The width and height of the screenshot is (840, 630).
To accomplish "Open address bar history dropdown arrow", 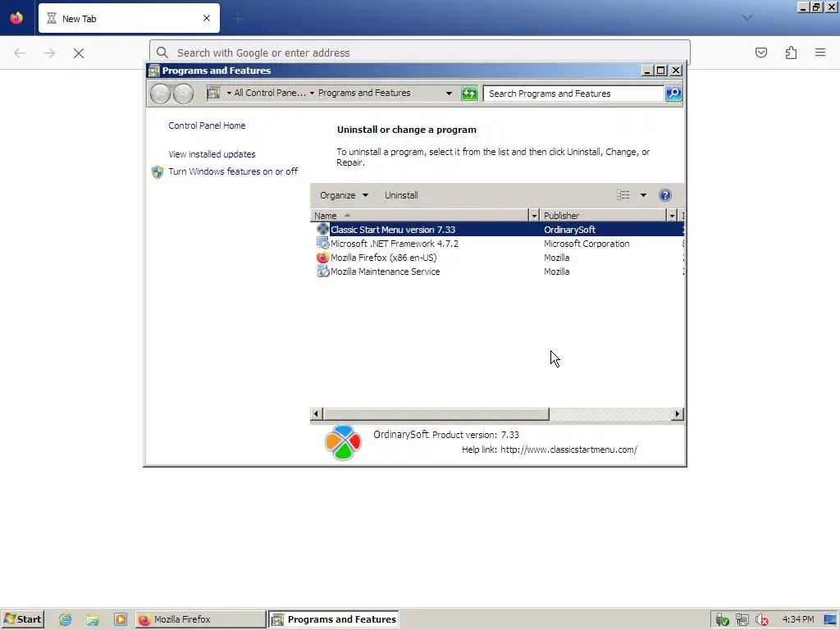I will coord(449,94).
